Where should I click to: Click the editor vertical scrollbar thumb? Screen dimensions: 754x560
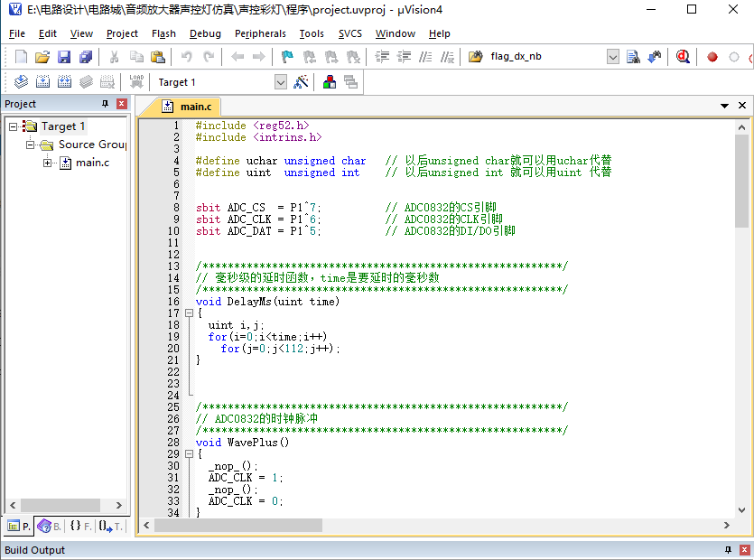pos(741,182)
